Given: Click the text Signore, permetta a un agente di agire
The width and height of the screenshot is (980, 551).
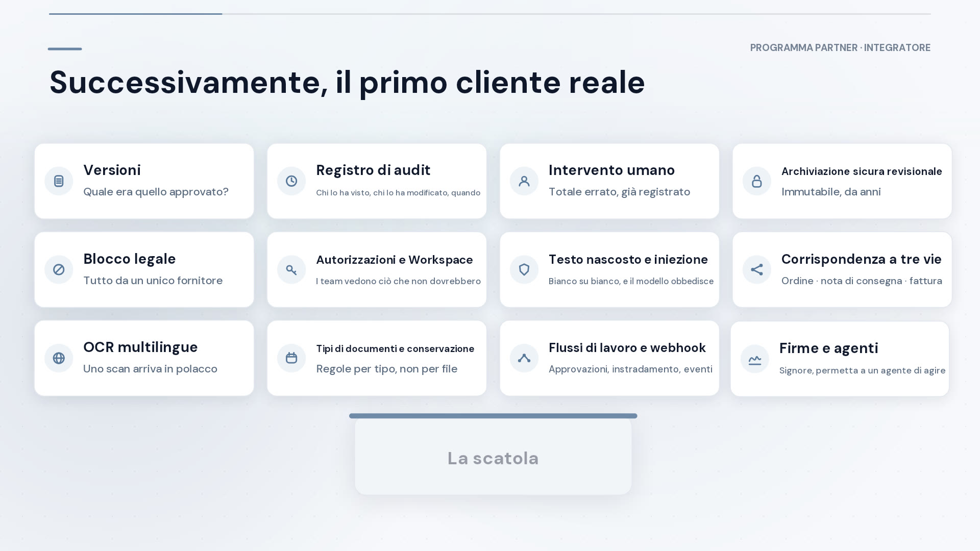Looking at the screenshot, I should (862, 370).
